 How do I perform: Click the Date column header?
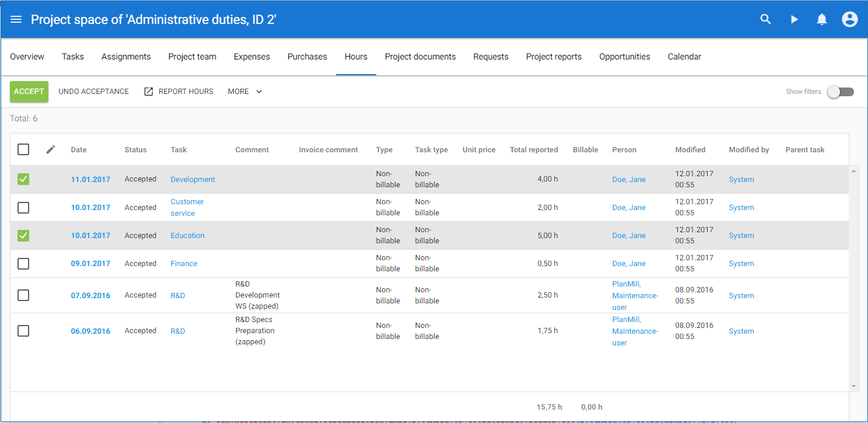(79, 150)
